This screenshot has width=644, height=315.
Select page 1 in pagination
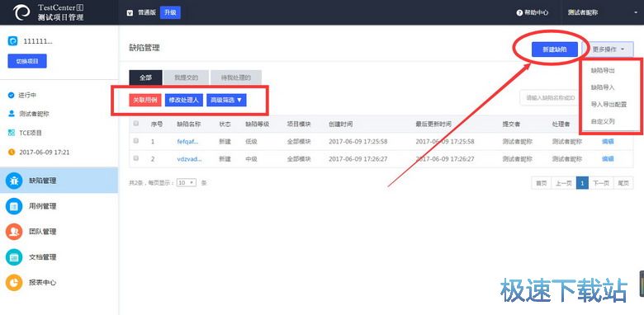(x=582, y=183)
